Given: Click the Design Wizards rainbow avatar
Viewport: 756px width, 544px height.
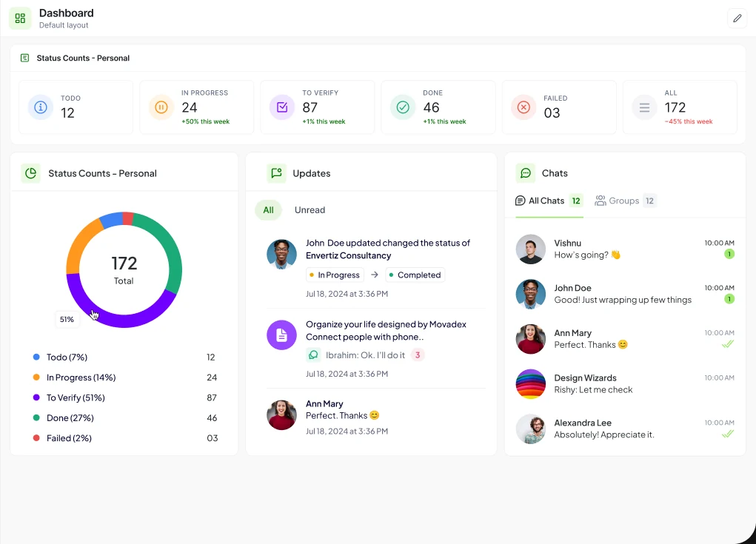Looking at the screenshot, I should (530, 384).
